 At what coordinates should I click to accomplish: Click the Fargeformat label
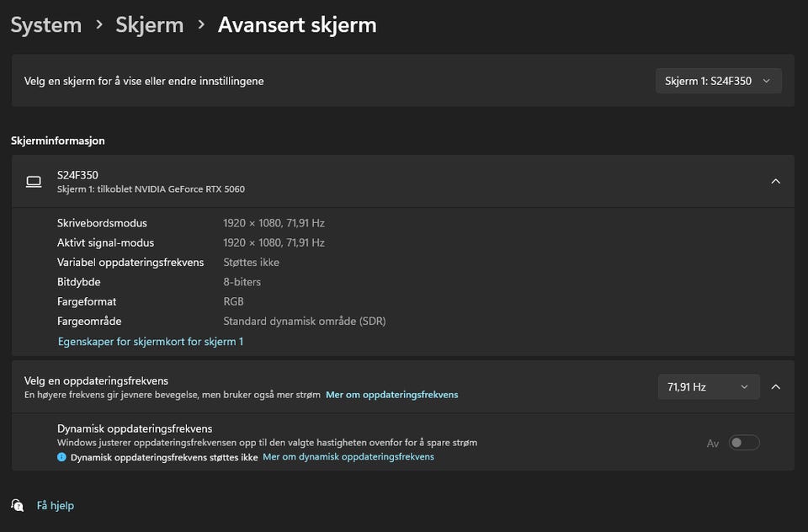(87, 301)
